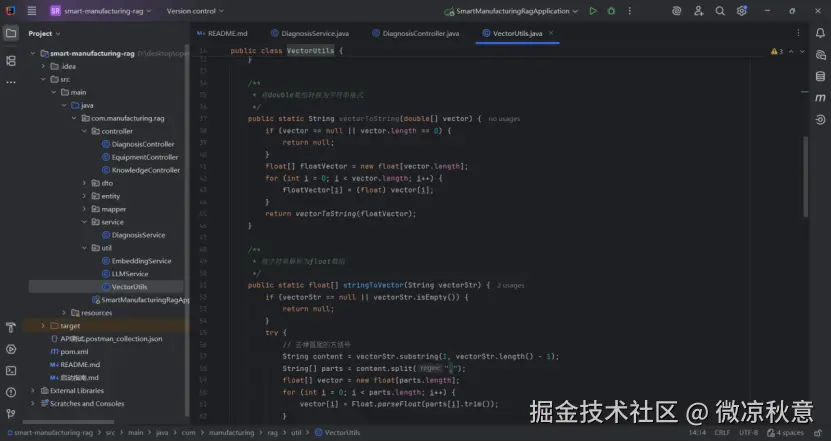Collapse the controller package
Screen dimensions: 831x442
[x=84, y=131]
